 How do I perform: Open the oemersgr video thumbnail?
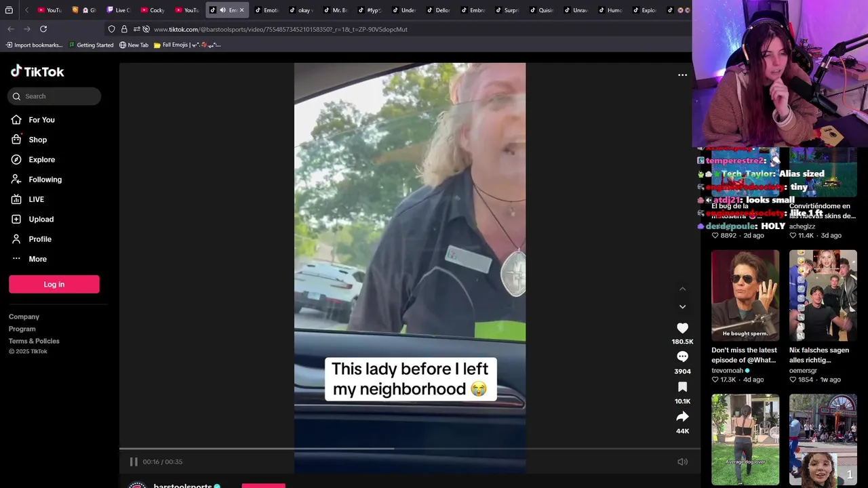pyautogui.click(x=823, y=295)
